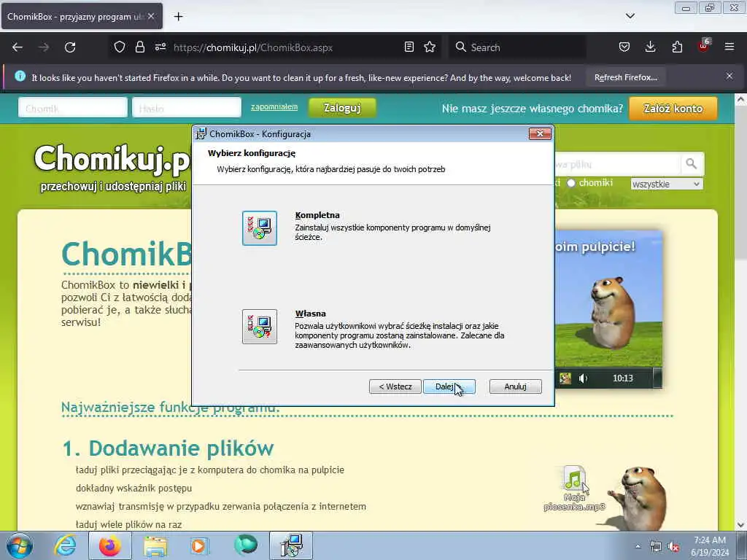Viewport: 747px width, 560px height.
Task: Open Save to Pocket icon
Action: [624, 47]
